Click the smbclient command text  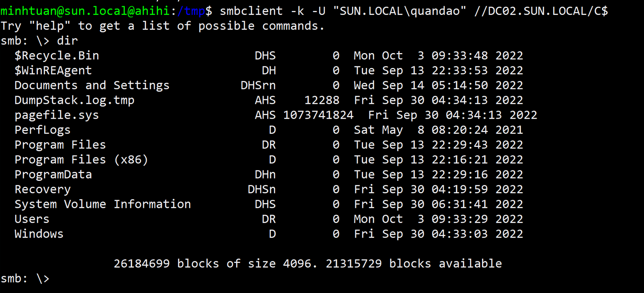tap(251, 11)
